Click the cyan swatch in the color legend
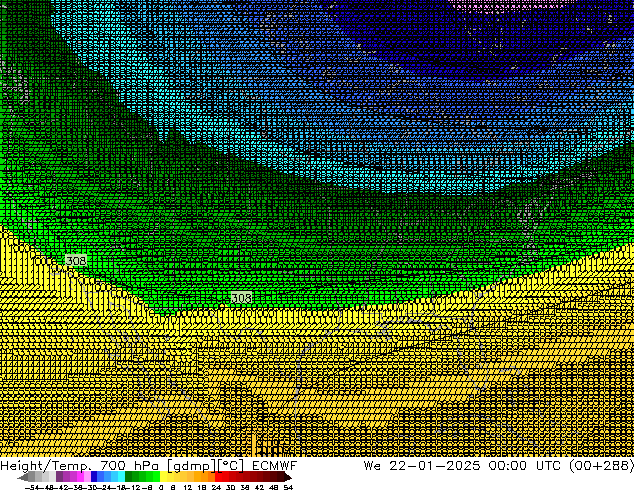634x490 pixels. click(x=121, y=477)
